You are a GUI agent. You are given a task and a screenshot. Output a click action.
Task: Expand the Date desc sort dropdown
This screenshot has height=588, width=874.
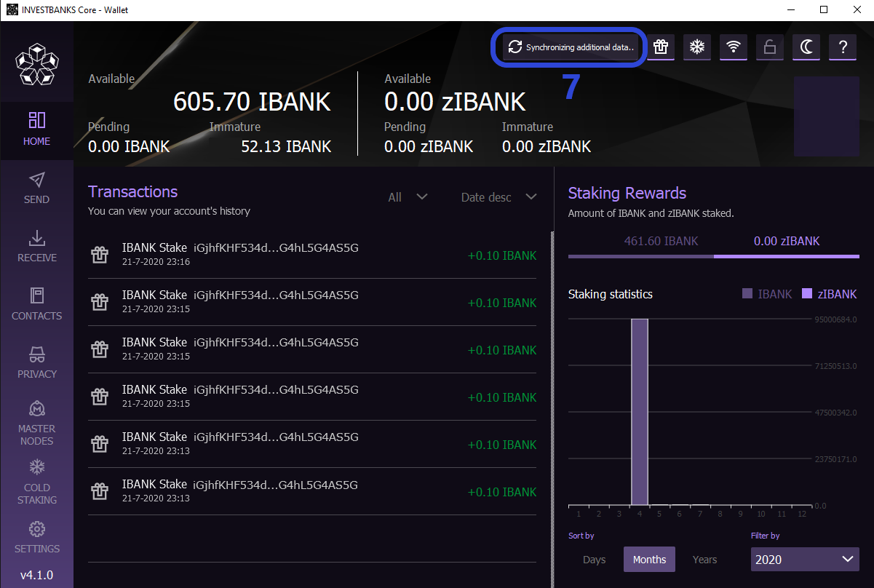[x=499, y=197]
